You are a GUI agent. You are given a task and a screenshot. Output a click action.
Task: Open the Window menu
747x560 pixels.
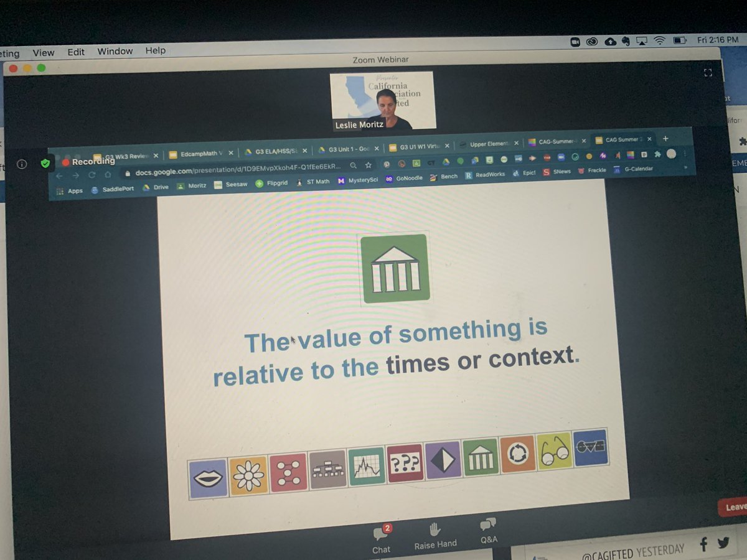click(115, 51)
